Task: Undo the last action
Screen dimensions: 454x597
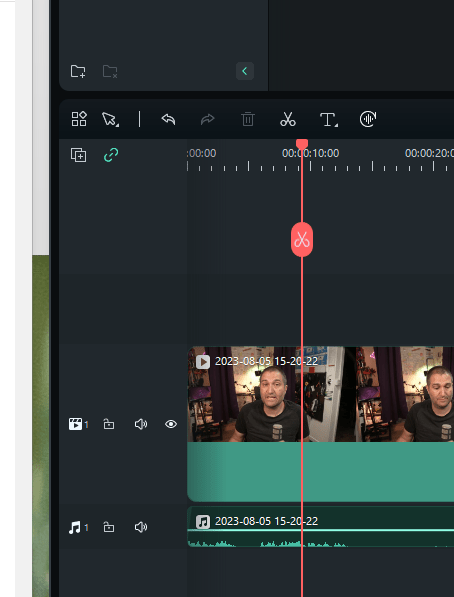Action: click(168, 119)
